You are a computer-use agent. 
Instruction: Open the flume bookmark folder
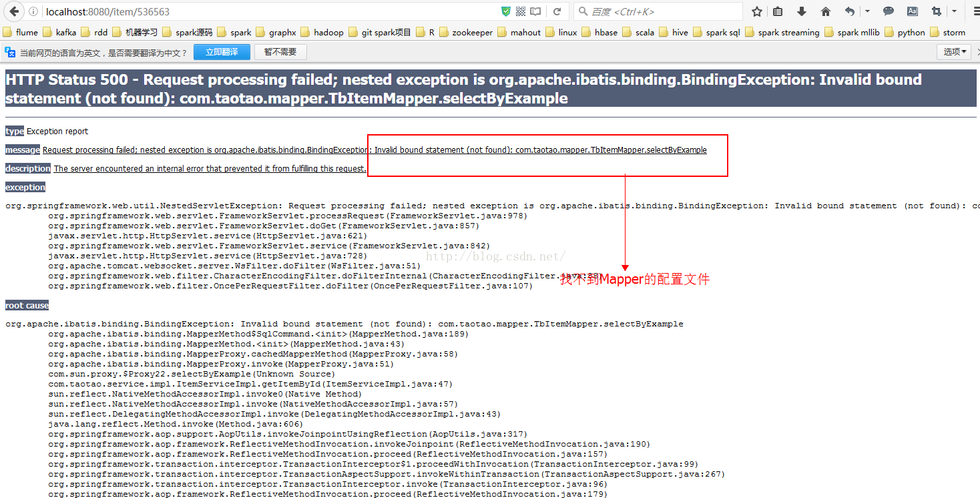tap(21, 32)
